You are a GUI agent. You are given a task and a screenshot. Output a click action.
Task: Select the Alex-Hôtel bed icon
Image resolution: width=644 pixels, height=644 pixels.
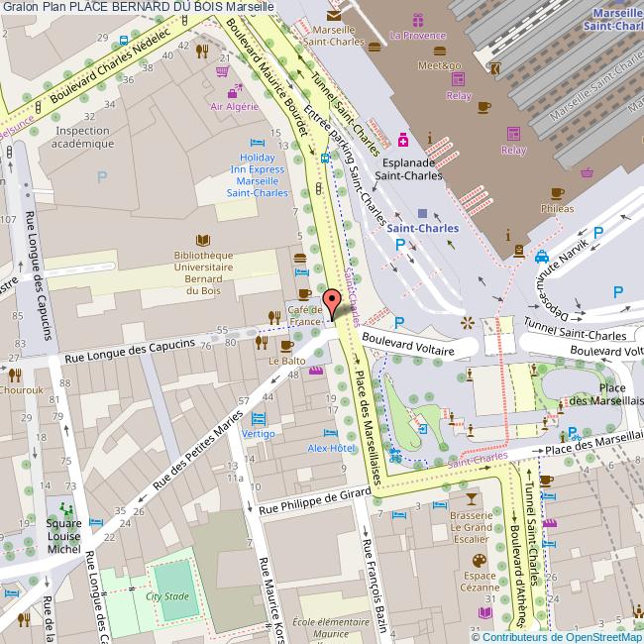point(330,433)
